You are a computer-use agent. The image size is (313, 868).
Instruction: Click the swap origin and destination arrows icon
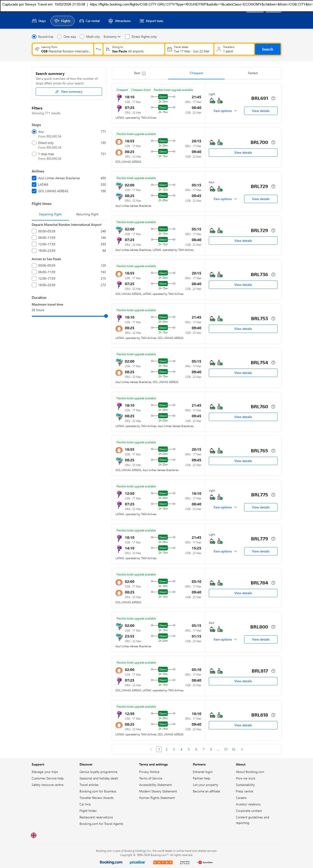pyautogui.click(x=98, y=49)
